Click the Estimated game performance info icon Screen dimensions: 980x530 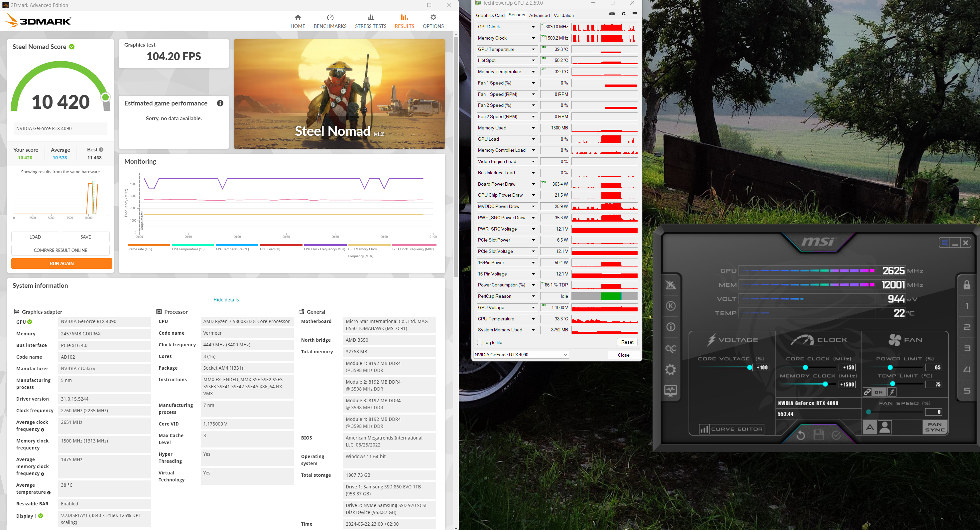[x=220, y=103]
